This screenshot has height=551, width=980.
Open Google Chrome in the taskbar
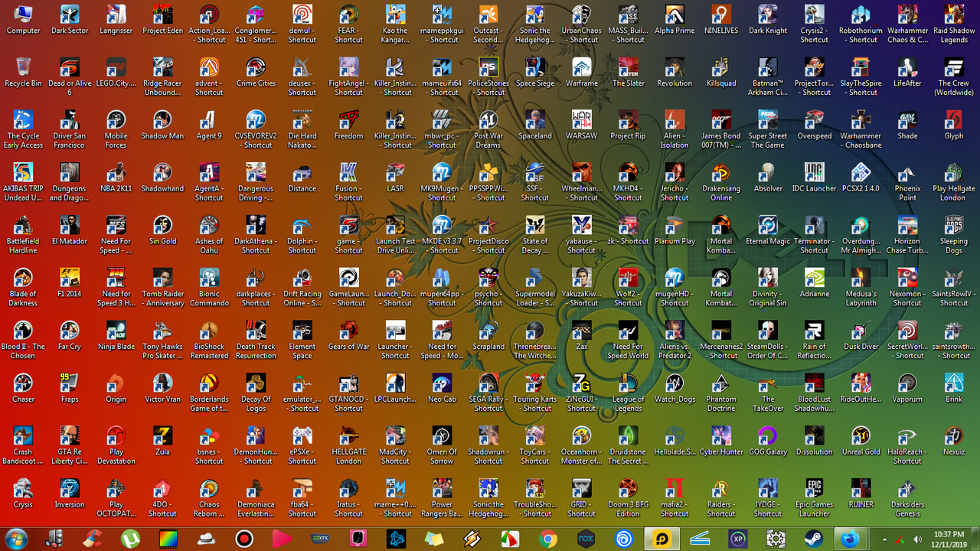[547, 539]
